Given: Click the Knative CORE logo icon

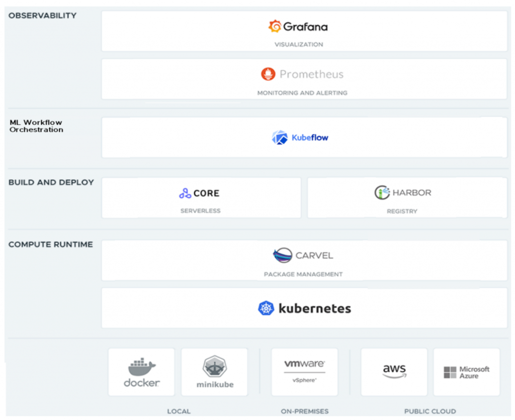Looking at the screenshot, I should click(x=185, y=193).
